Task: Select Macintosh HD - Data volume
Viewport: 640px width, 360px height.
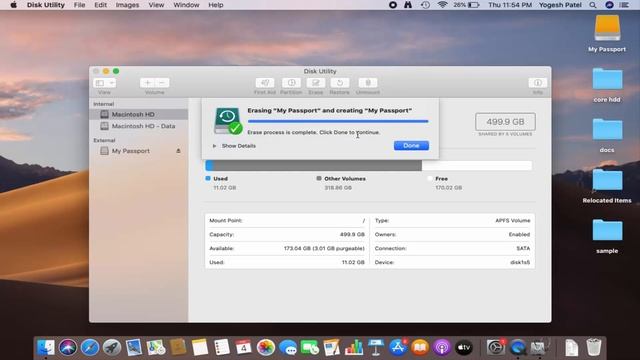Action: click(x=139, y=126)
